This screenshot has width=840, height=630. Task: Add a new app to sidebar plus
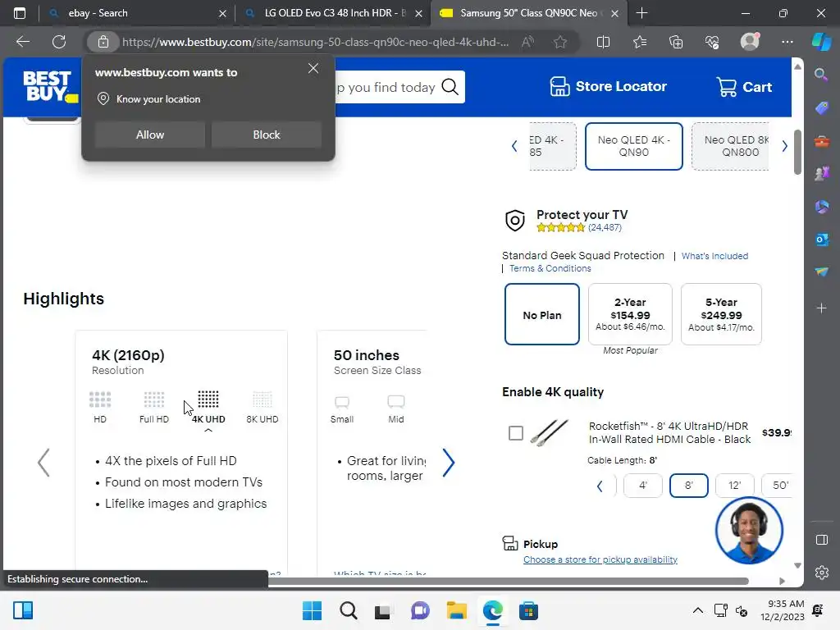point(821,308)
